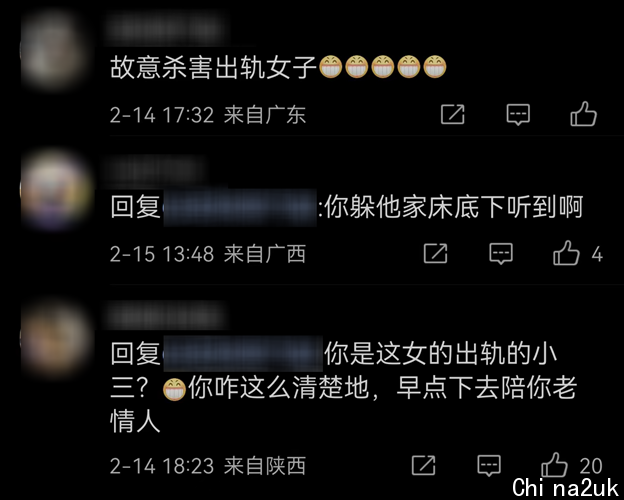Like the comment with 4 likes
Image resolution: width=624 pixels, height=500 pixels.
pos(566,253)
